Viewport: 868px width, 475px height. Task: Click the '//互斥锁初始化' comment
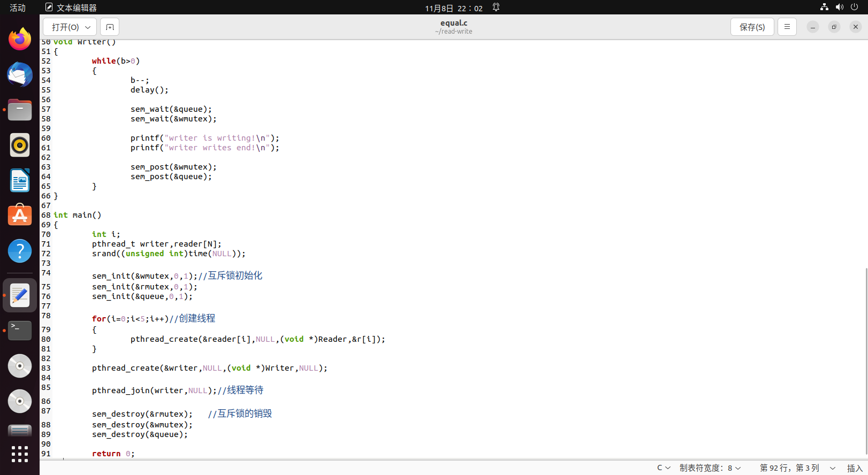tap(230, 275)
